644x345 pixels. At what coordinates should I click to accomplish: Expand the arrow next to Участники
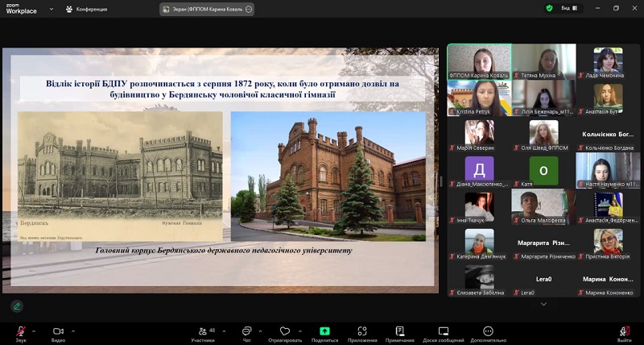coord(224,331)
